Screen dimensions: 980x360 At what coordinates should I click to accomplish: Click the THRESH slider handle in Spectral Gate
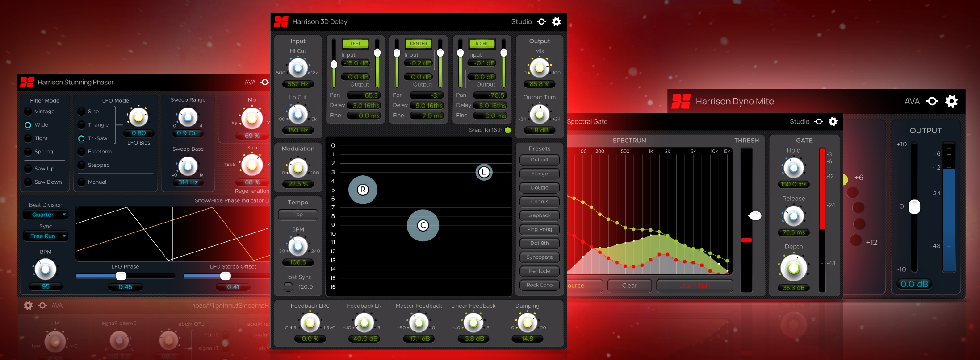pyautogui.click(x=754, y=216)
